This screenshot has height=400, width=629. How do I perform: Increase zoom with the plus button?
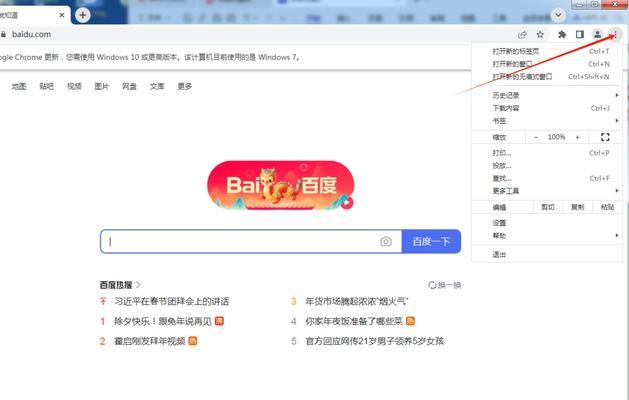[578, 137]
